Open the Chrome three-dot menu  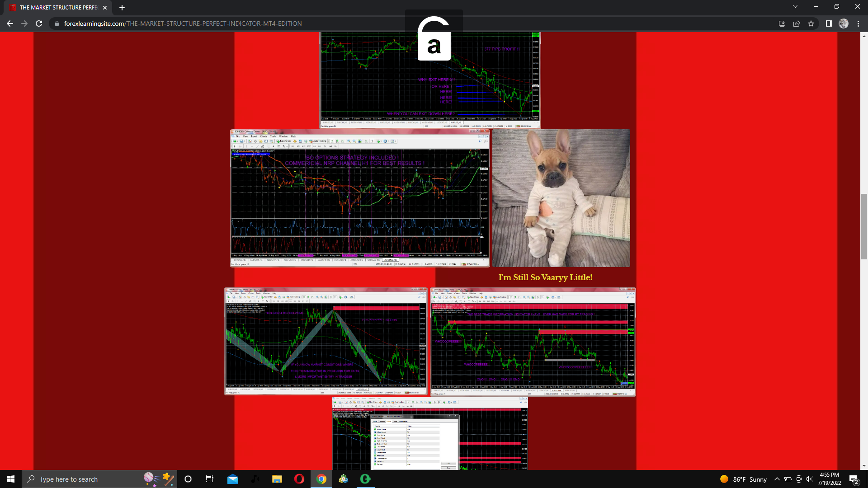click(858, 23)
